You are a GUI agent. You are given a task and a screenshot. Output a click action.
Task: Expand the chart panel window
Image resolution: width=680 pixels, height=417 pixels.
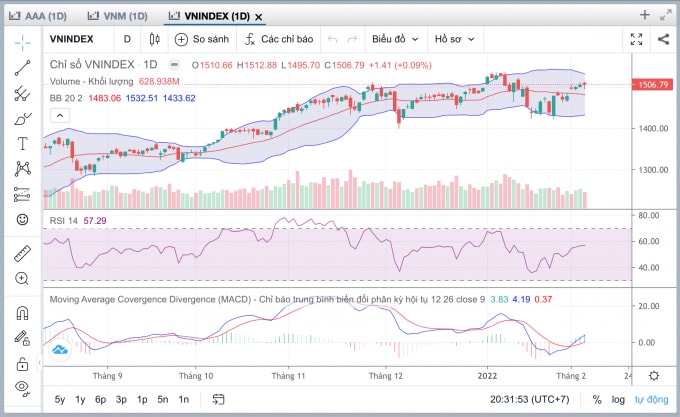click(666, 15)
